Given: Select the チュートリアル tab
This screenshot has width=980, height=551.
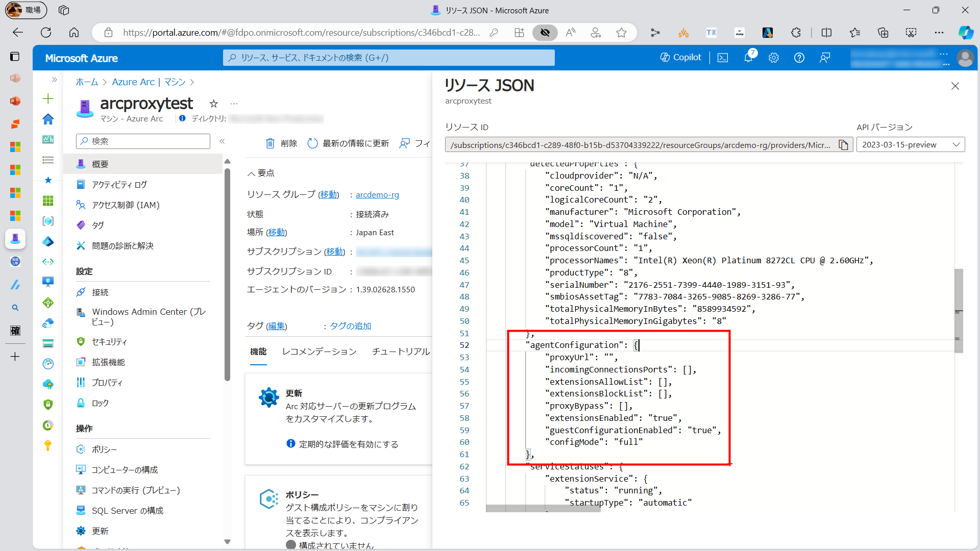Looking at the screenshot, I should (401, 352).
